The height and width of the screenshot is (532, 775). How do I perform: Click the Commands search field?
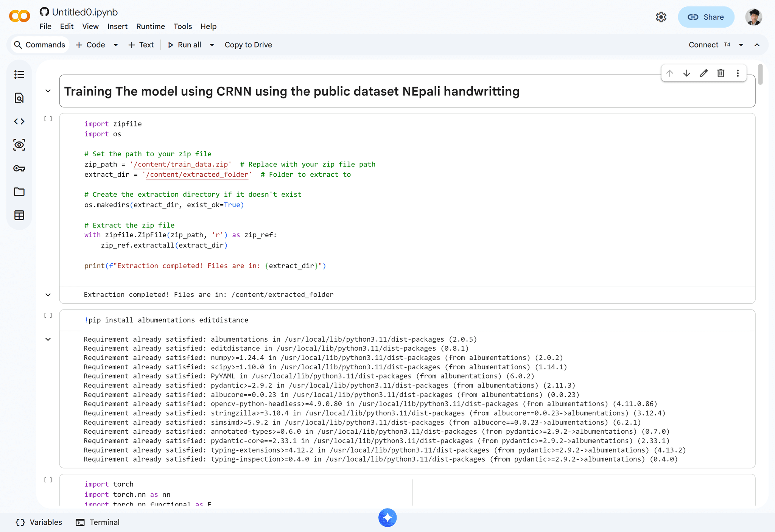40,45
